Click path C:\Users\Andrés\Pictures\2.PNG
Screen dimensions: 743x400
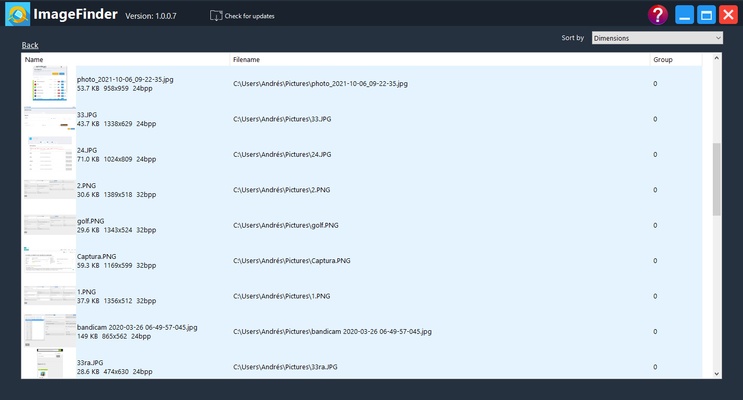coord(281,190)
